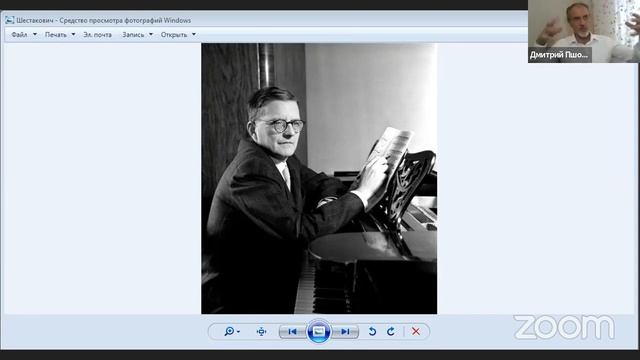The width and height of the screenshot is (640, 360).
Task: Go to the next photo
Action: click(345, 331)
